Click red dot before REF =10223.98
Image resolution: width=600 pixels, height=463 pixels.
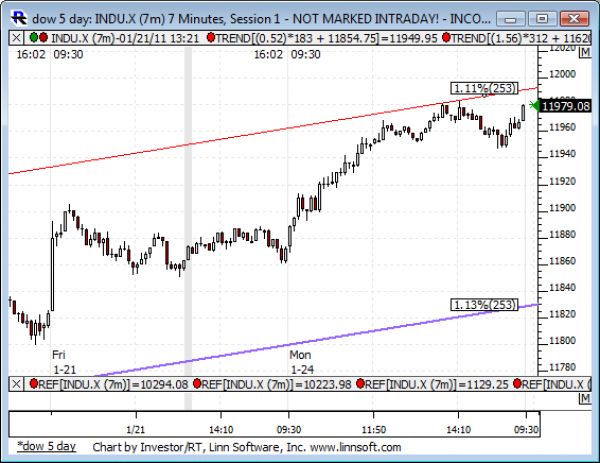point(197,383)
